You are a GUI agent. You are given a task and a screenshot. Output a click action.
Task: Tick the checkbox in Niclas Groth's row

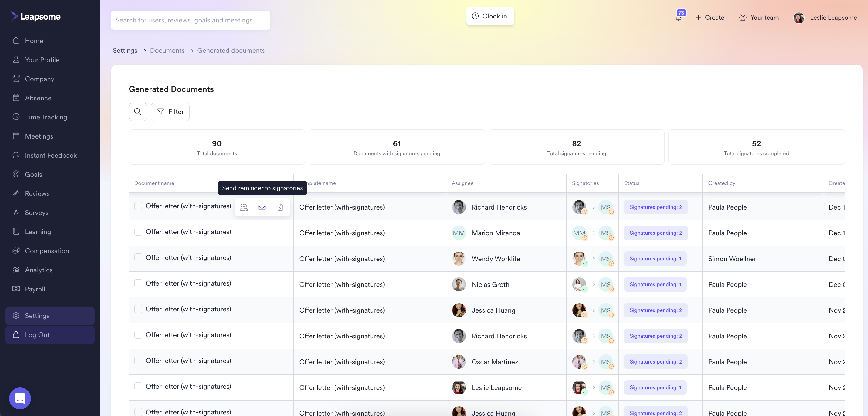click(x=138, y=283)
